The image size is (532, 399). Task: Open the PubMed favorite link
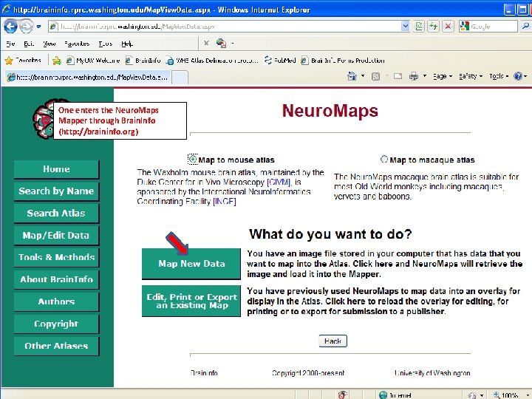tap(280, 61)
